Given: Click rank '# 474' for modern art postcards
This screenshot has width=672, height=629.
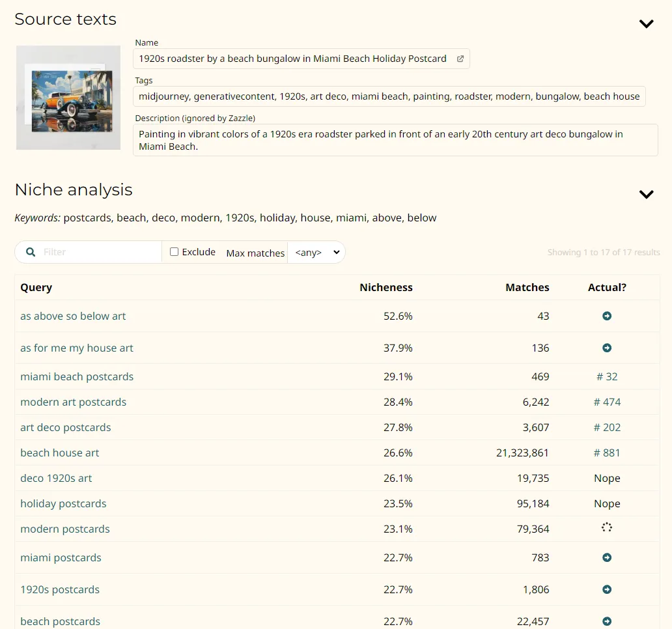Looking at the screenshot, I should coord(607,402).
